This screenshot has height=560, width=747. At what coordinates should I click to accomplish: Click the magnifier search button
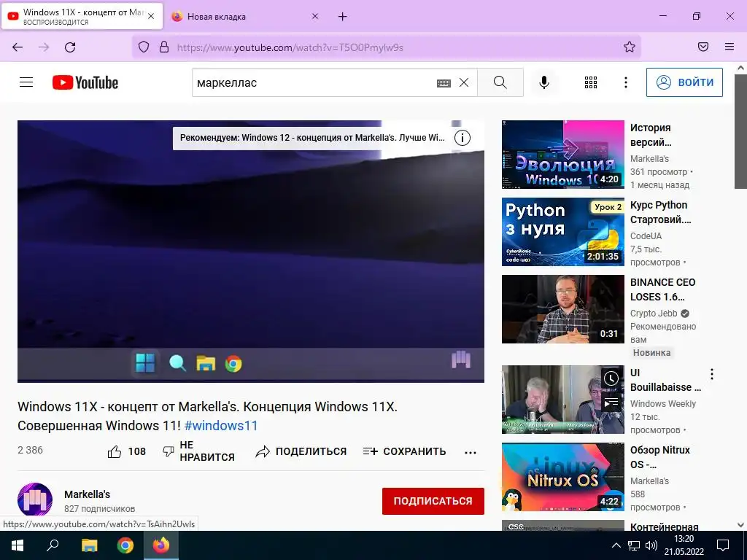(x=500, y=82)
